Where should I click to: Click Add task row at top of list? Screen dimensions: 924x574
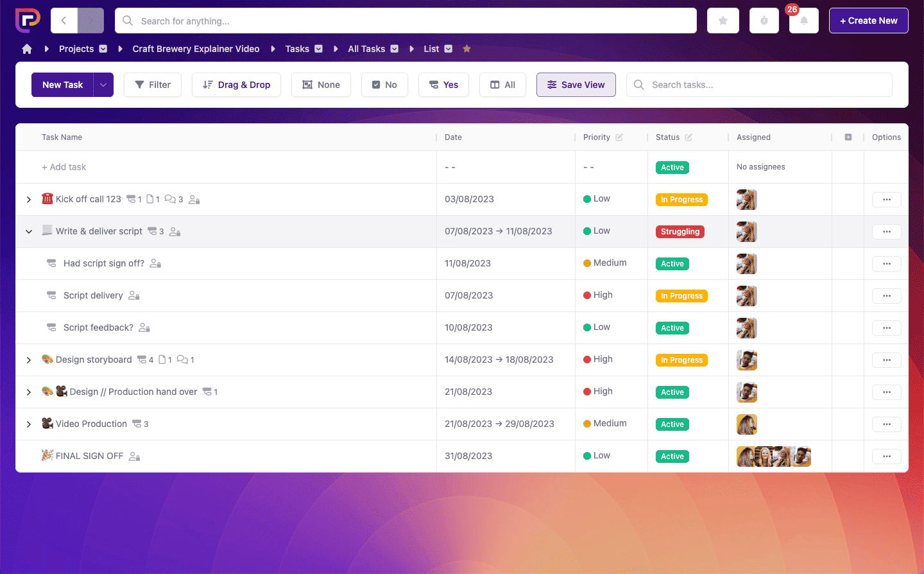[x=64, y=166]
